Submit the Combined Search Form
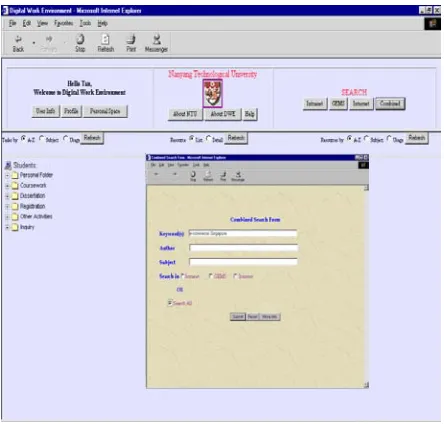444x424 pixels. coord(238,316)
